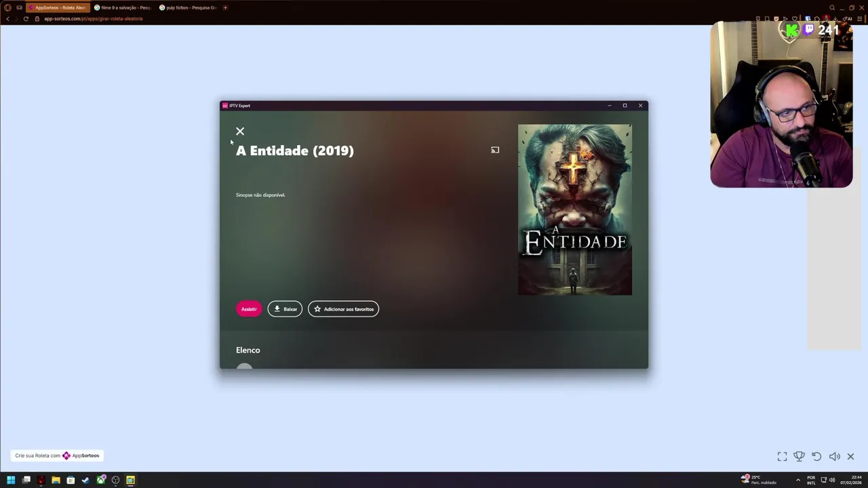Screen dimensions: 868x488
Task: Open the A Entidade movie poster
Action: [575, 209]
